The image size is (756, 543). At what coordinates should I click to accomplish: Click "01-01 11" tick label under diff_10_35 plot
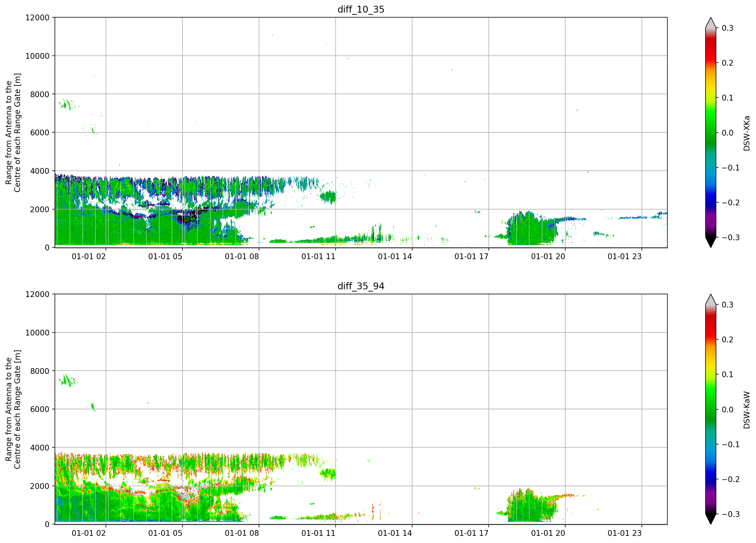[x=318, y=256]
